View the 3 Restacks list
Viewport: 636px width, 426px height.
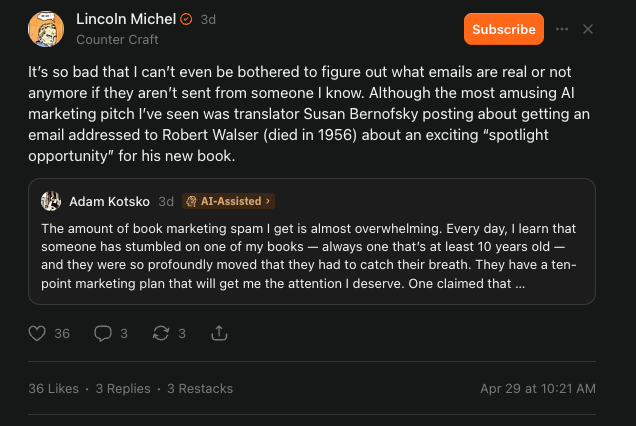pyautogui.click(x=200, y=389)
